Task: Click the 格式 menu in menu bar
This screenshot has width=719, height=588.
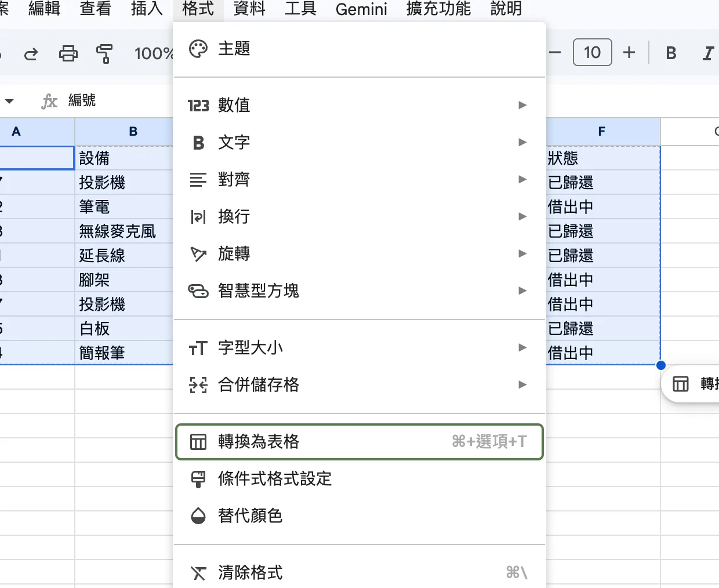Action: click(198, 9)
